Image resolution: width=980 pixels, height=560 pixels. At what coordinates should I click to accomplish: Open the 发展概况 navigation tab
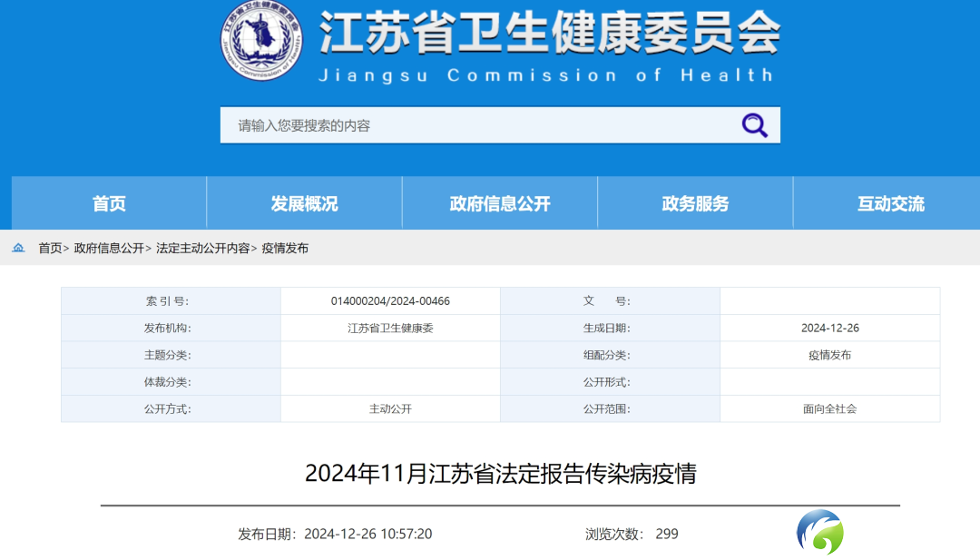304,203
